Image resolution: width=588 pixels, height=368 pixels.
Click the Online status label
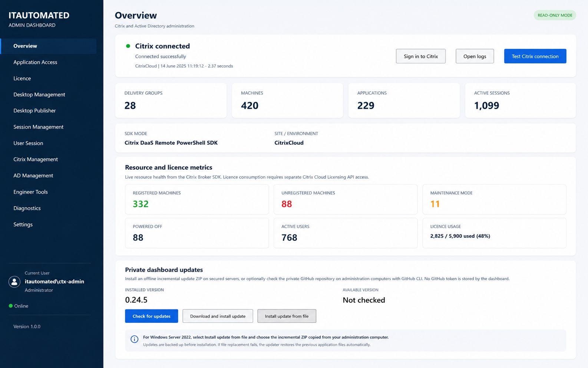pos(21,306)
